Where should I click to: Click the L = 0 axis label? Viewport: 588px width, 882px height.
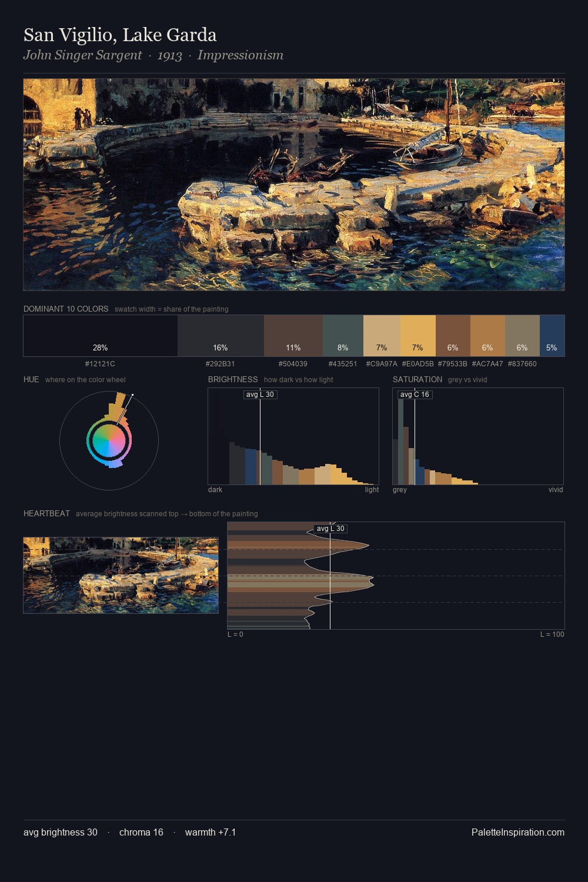point(235,634)
